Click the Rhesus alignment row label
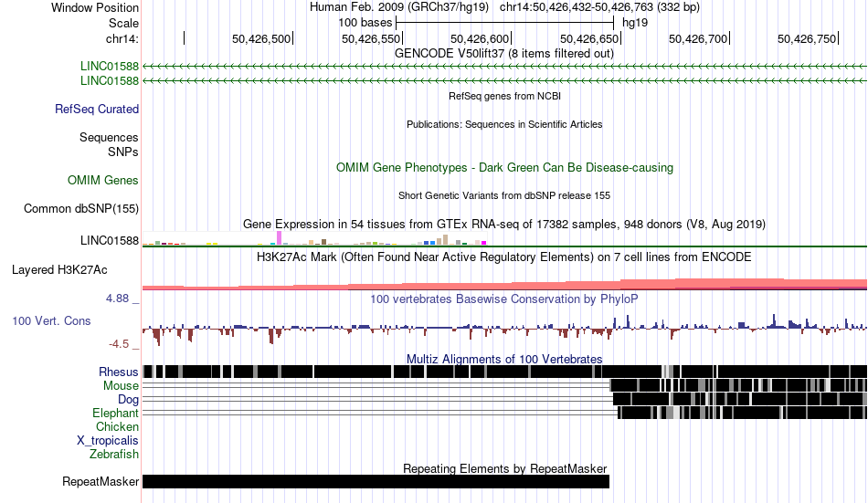 click(119, 372)
